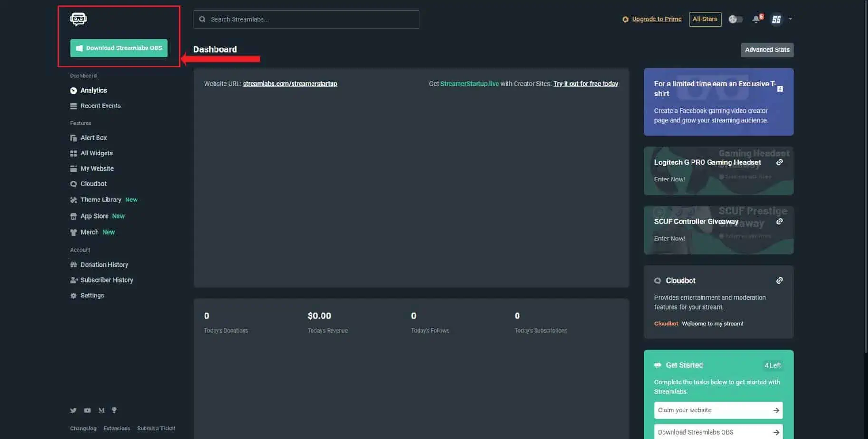868x439 pixels.
Task: Open Analytics in sidebar
Action: [93, 90]
